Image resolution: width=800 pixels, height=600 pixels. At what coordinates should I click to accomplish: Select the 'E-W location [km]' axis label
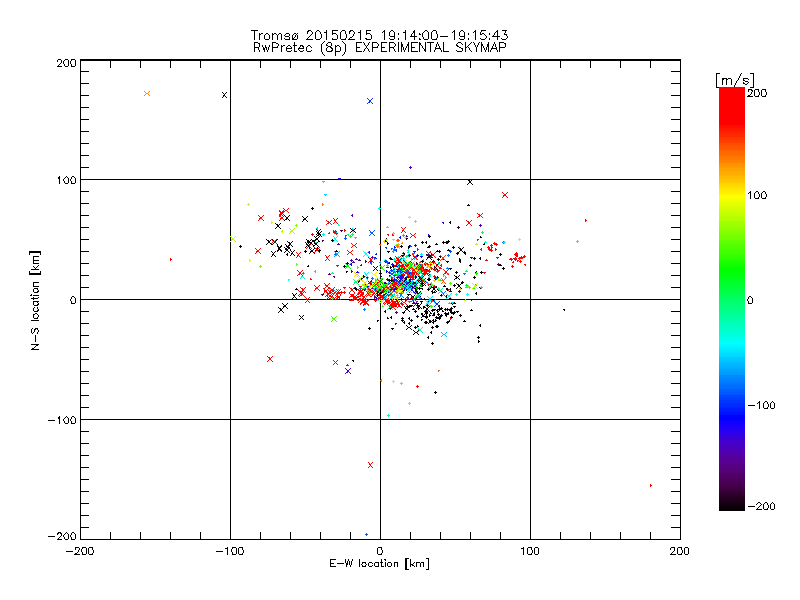[x=379, y=564]
